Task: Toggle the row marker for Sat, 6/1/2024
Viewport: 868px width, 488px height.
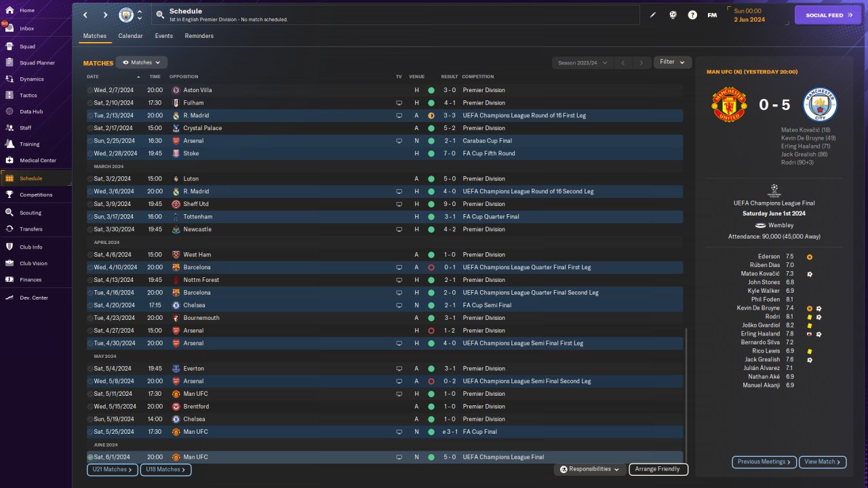Action: (90, 457)
